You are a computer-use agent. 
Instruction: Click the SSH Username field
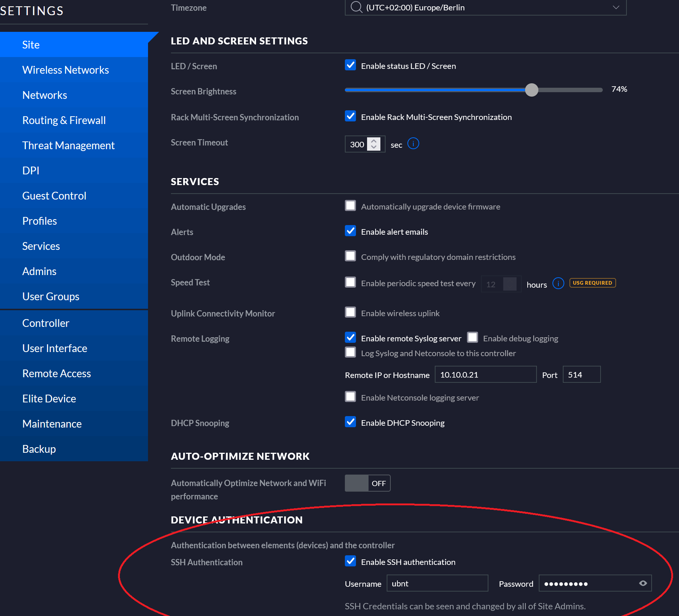coord(437,583)
